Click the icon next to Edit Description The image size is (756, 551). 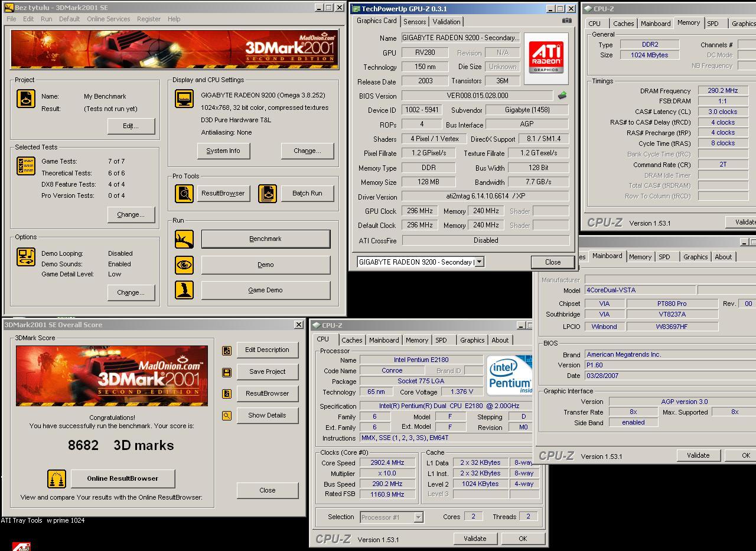(x=226, y=350)
